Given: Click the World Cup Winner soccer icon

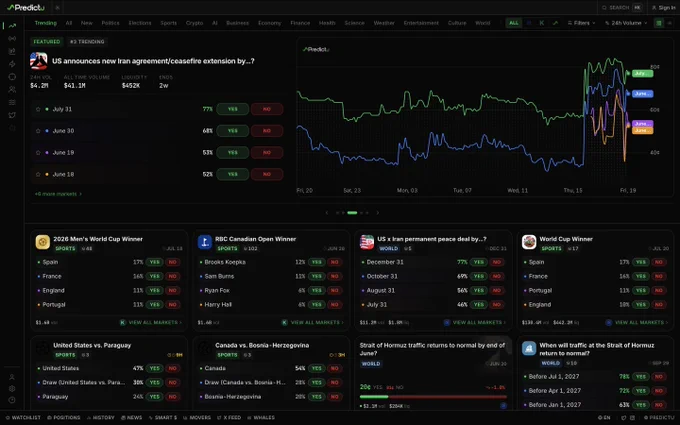Looking at the screenshot, I should (529, 242).
